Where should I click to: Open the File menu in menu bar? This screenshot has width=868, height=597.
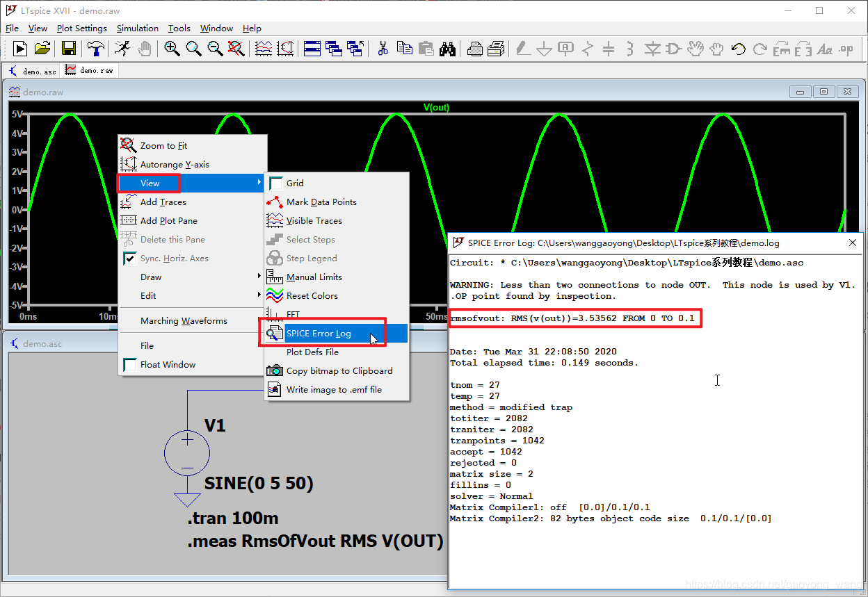click(x=12, y=28)
